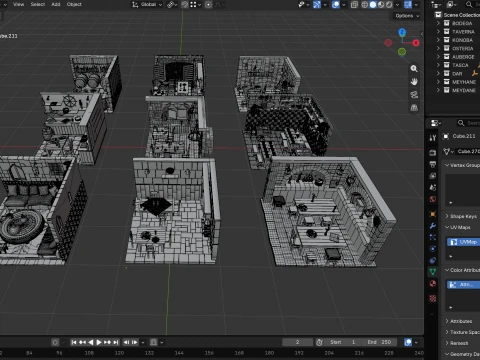
Task: Open the snapping options dropdown
Action: [x=195, y=5]
